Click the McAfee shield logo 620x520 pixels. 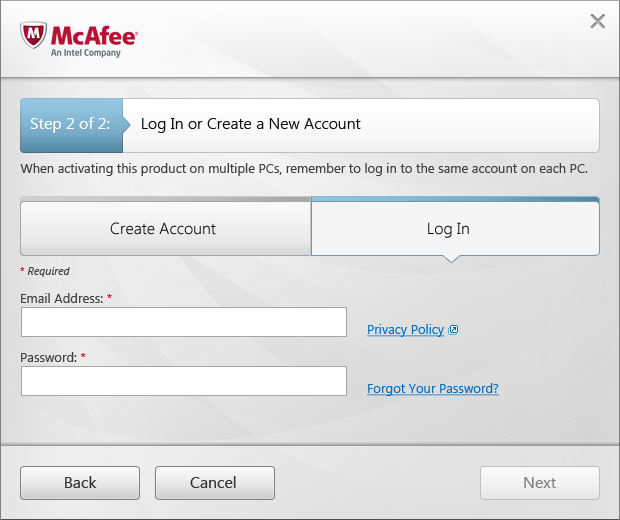click(34, 35)
